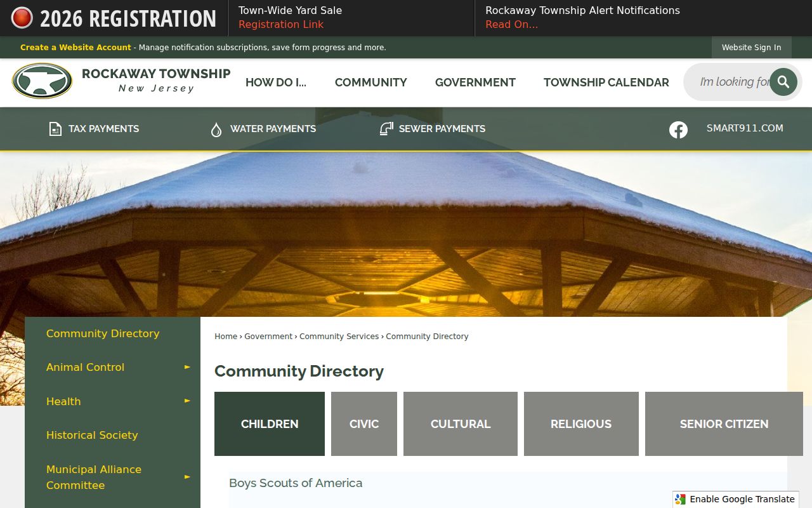Select the Children tab
The height and width of the screenshot is (508, 812).
pyautogui.click(x=270, y=424)
